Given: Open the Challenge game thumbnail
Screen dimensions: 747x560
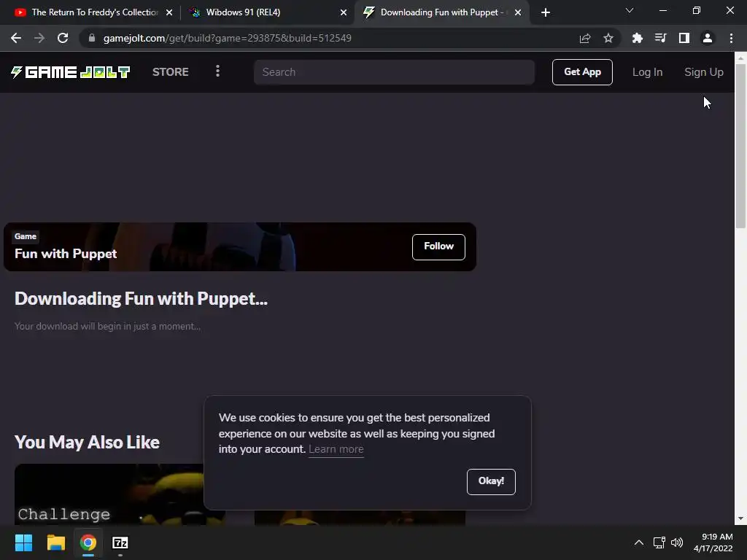Looking at the screenshot, I should [109, 494].
